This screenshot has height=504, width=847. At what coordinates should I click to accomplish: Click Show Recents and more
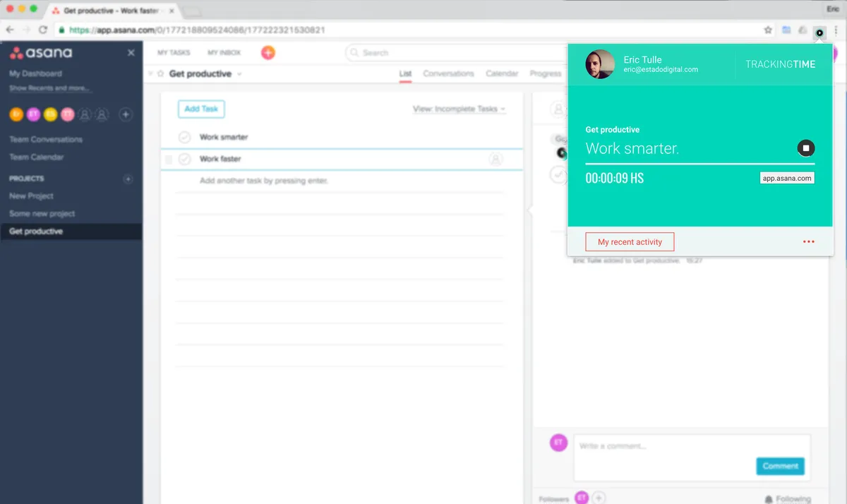click(50, 88)
